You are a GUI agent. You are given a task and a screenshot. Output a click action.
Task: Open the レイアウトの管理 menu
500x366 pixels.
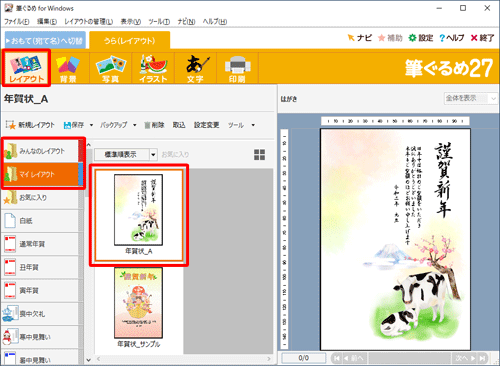point(88,22)
